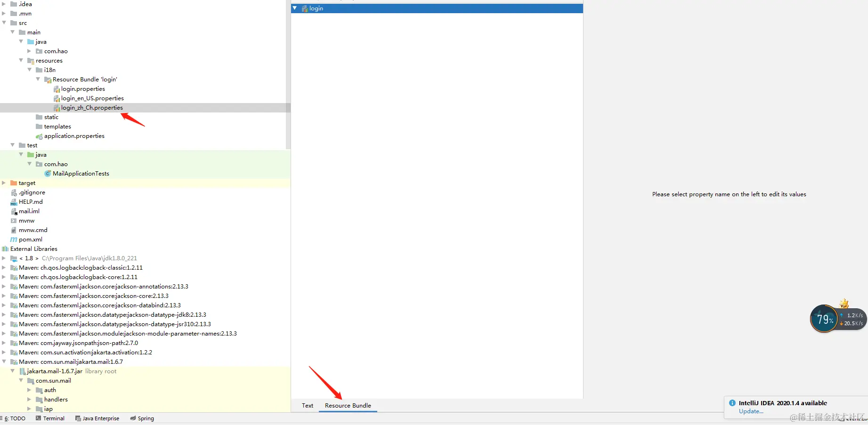This screenshot has height=425, width=868.
Task: Select the templates folder
Action: coord(57,127)
